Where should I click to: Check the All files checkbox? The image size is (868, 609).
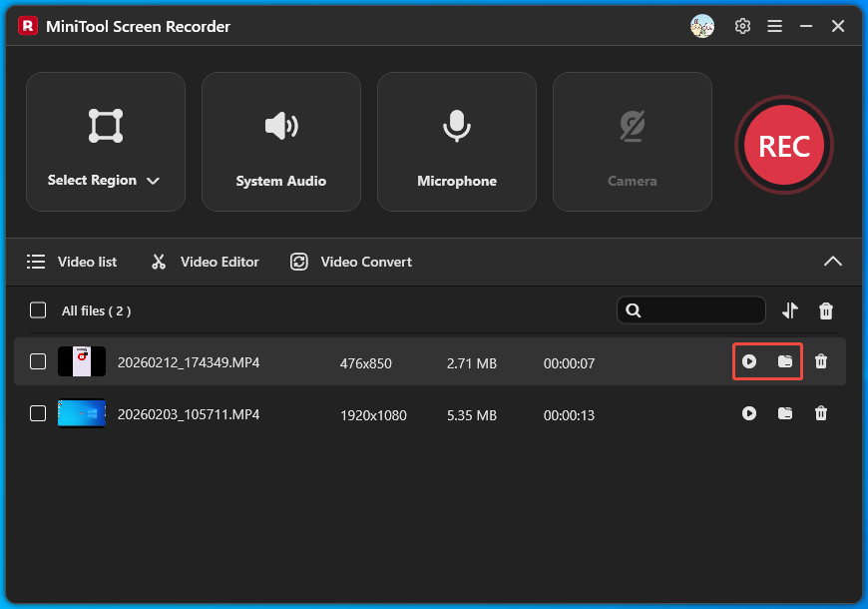click(x=37, y=309)
